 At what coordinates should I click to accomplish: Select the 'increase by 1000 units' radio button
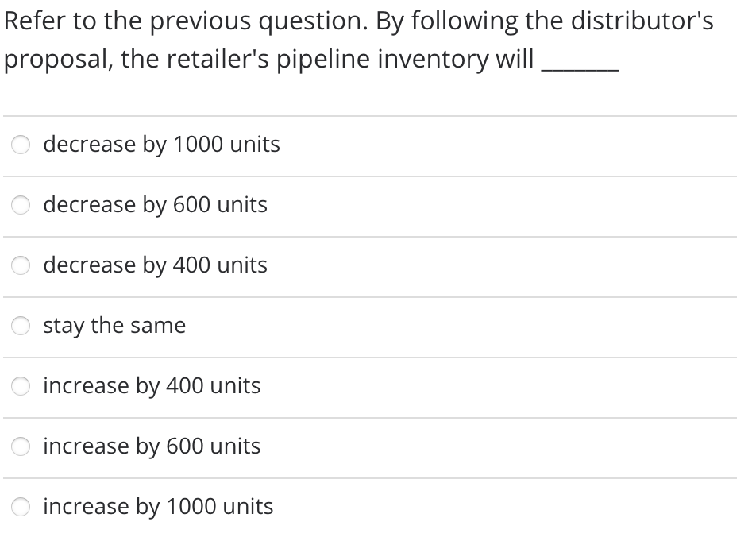[x=20, y=507]
